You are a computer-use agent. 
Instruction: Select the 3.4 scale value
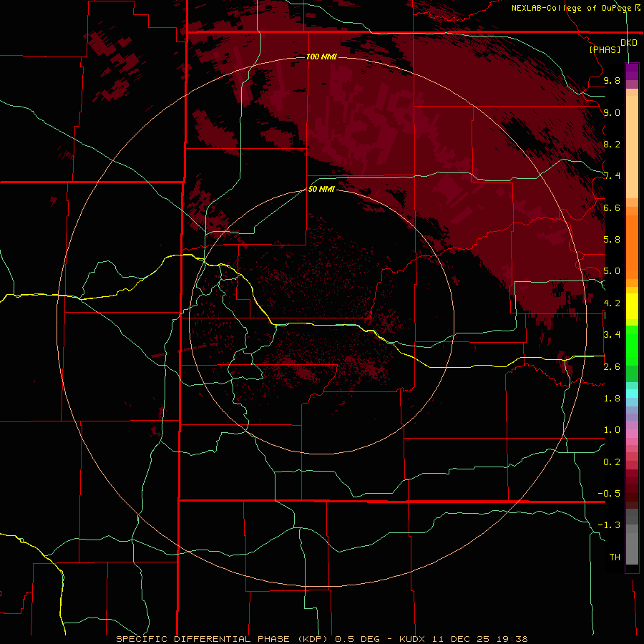coord(612,335)
